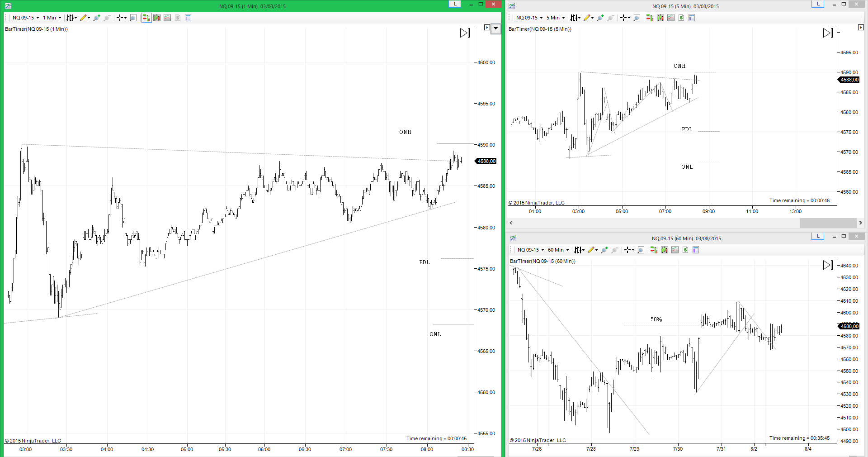
Task: Open chart style bars menu in 60 Min chart
Action: pyautogui.click(x=579, y=250)
